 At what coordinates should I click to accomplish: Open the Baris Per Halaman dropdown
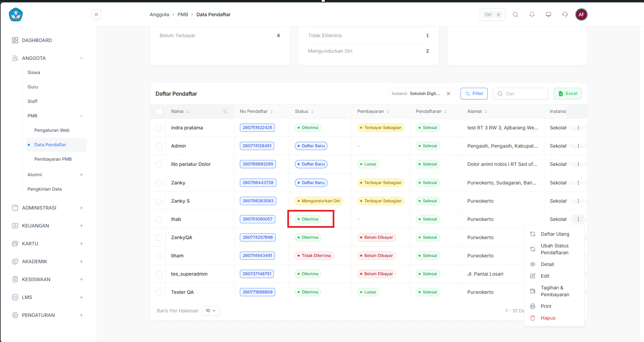point(211,311)
